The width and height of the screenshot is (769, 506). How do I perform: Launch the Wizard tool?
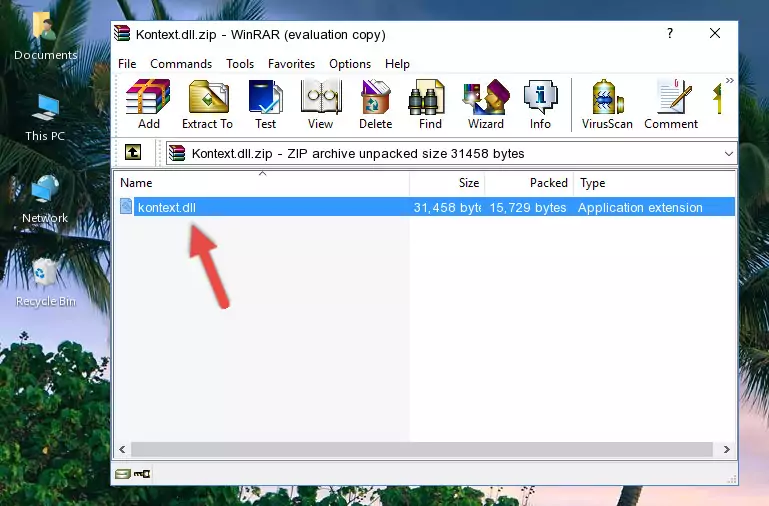(486, 104)
